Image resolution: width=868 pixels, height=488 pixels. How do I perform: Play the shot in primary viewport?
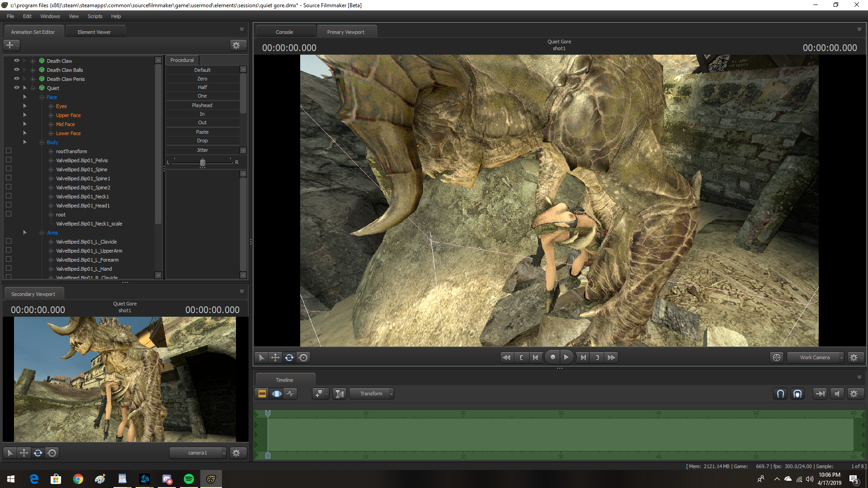[566, 357]
